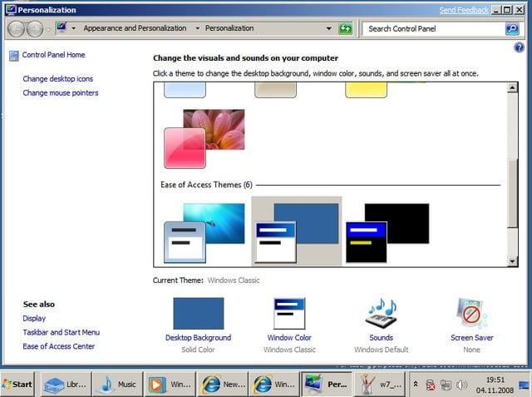The width and height of the screenshot is (532, 397).
Task: Click the Current Theme Windows Classic label
Action: coord(206,280)
